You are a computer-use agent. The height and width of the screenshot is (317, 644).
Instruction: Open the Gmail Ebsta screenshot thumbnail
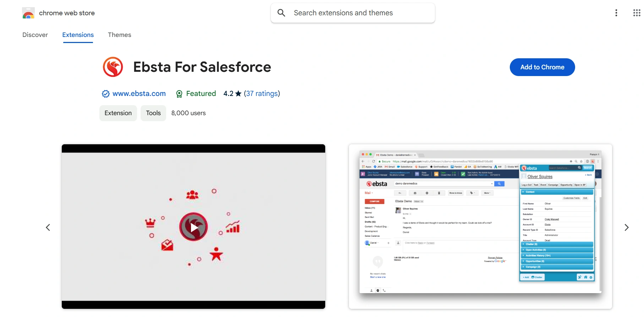[480, 226]
